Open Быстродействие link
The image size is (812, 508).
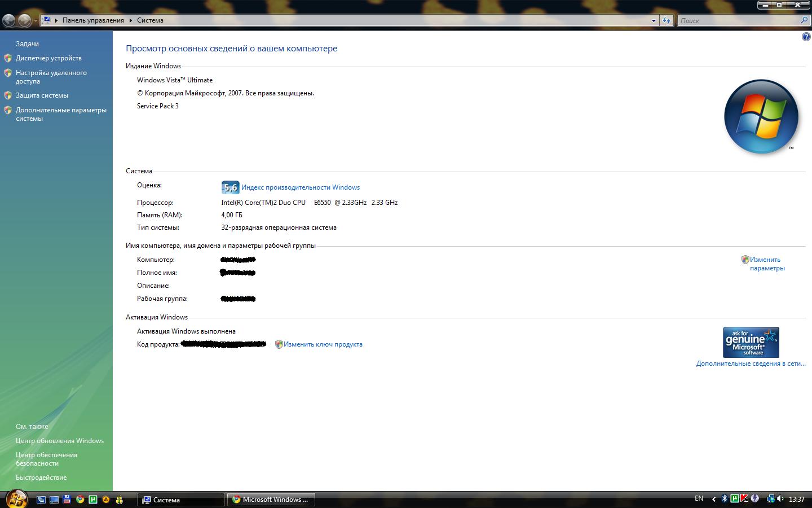41,478
